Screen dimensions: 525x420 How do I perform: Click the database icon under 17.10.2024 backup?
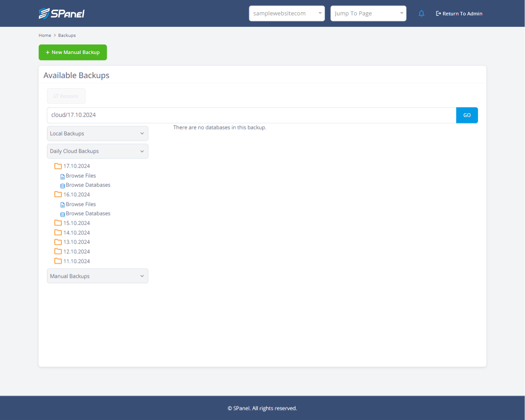pyautogui.click(x=62, y=185)
